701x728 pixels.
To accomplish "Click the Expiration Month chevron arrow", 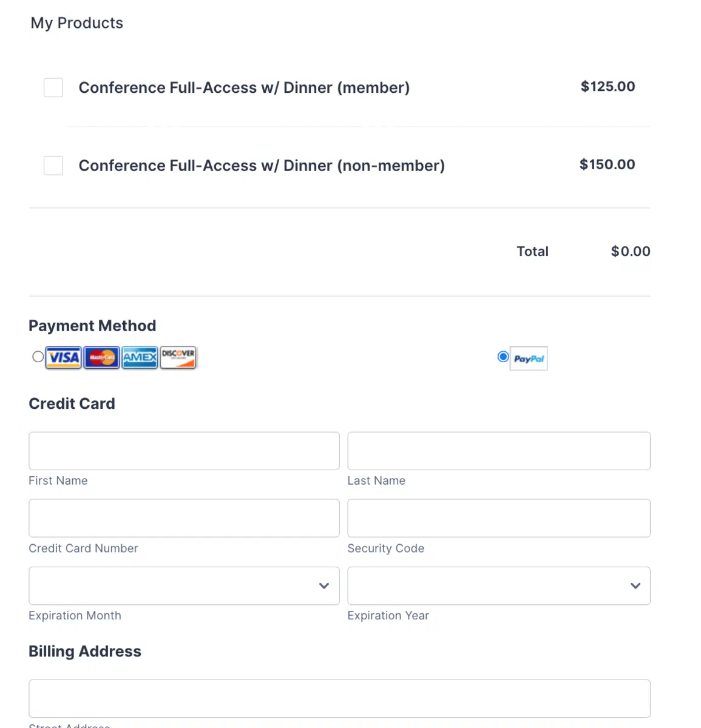I will [324, 585].
